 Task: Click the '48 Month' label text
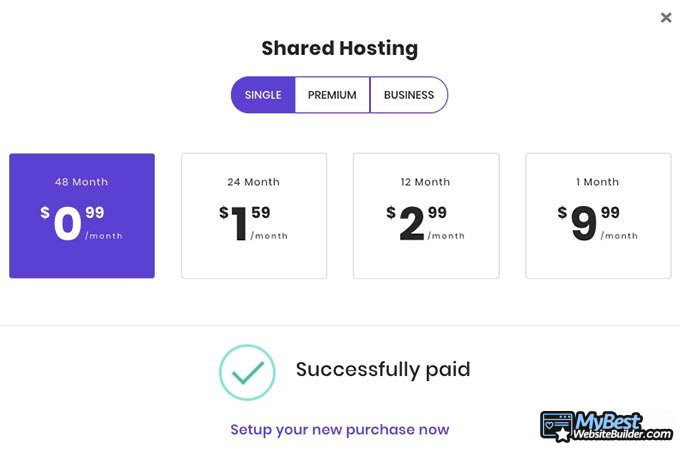point(82,182)
